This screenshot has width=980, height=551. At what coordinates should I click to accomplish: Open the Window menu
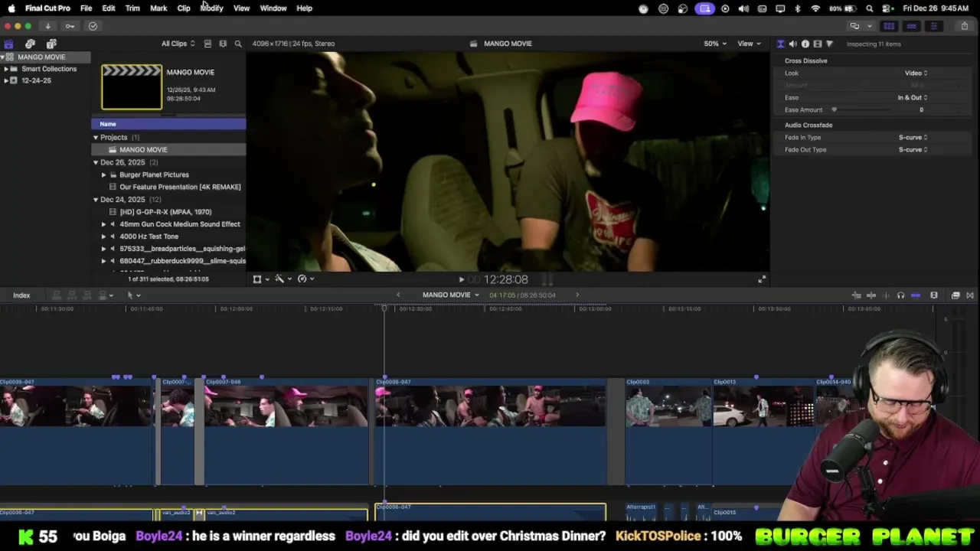click(273, 8)
